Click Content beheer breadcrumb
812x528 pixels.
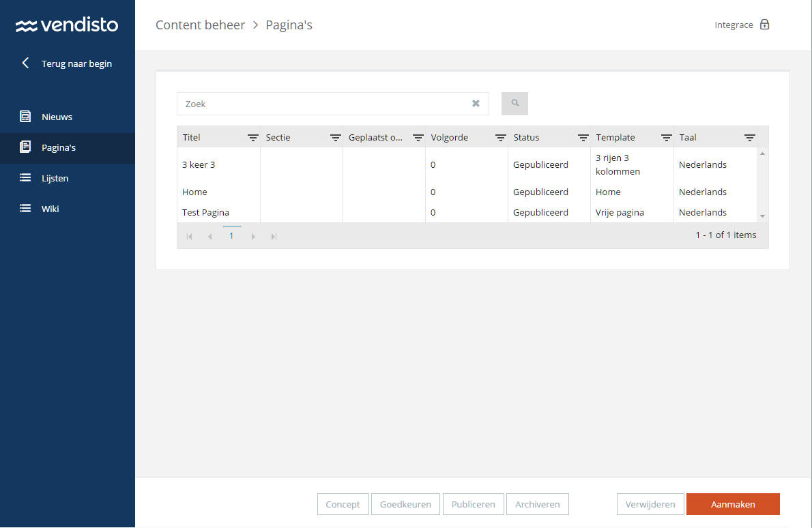pyautogui.click(x=200, y=25)
